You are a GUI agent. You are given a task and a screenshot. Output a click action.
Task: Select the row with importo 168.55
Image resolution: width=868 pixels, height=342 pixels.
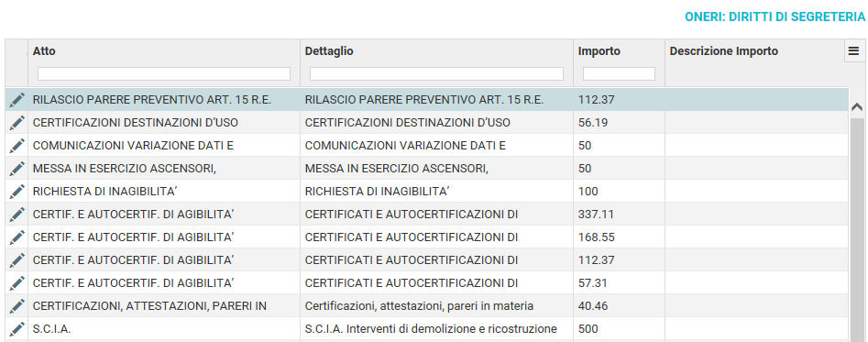point(427,237)
